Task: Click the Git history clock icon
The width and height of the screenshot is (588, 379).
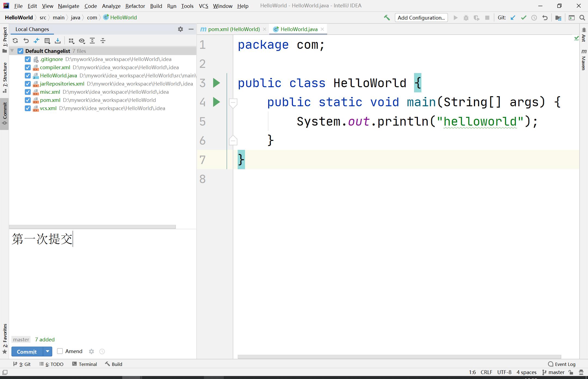Action: point(534,18)
